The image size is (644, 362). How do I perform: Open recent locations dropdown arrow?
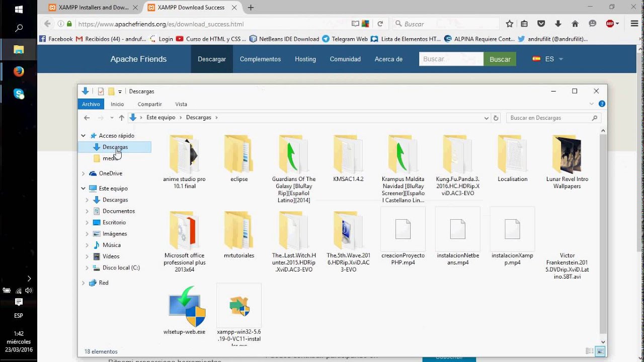[112, 118]
